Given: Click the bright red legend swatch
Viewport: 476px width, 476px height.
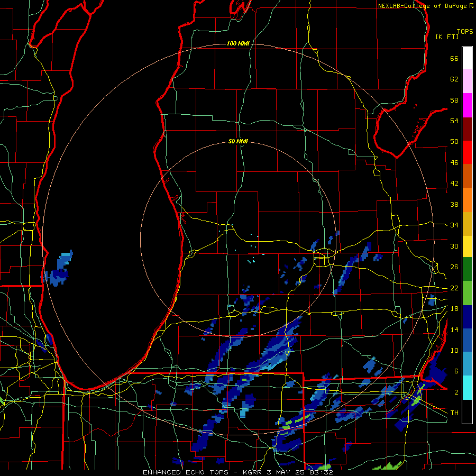Looking at the screenshot, I should (x=467, y=152).
